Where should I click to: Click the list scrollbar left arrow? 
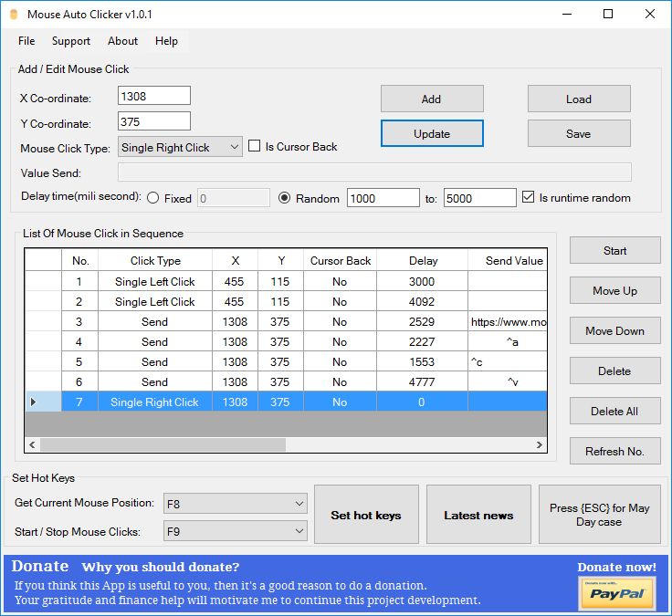click(x=32, y=444)
